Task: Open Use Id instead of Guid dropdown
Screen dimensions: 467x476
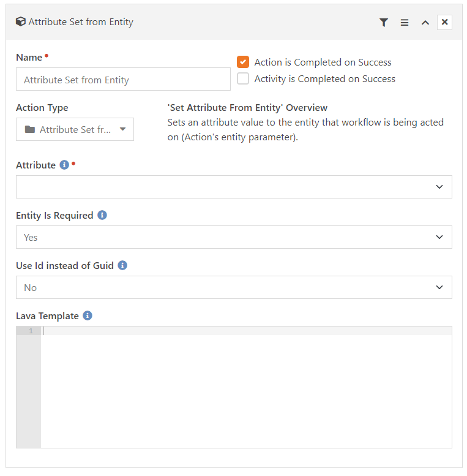Action: [x=234, y=287]
